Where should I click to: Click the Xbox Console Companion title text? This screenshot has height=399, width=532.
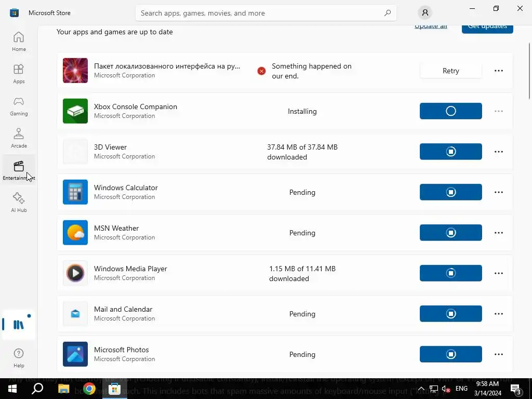[136, 107]
